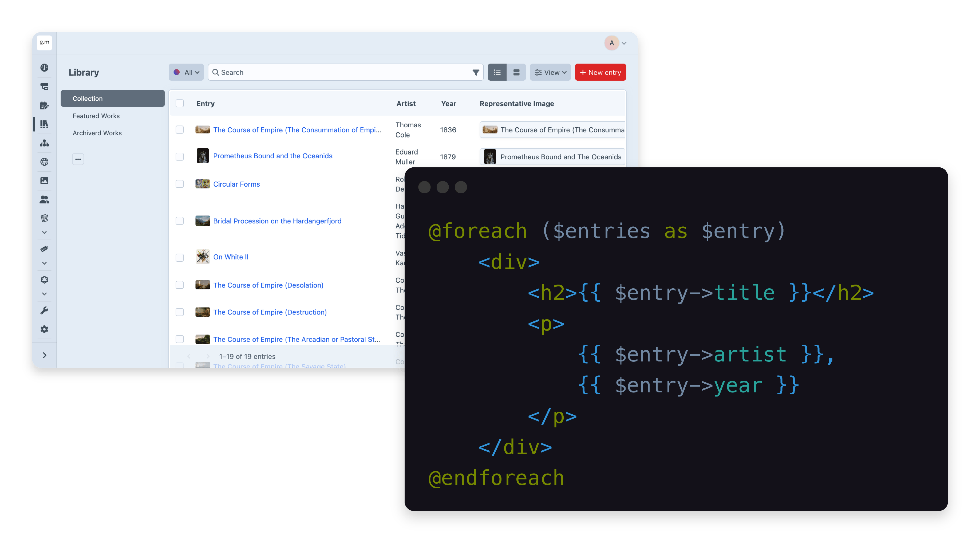
Task: Open Archiverd Works collection item
Action: 97,133
